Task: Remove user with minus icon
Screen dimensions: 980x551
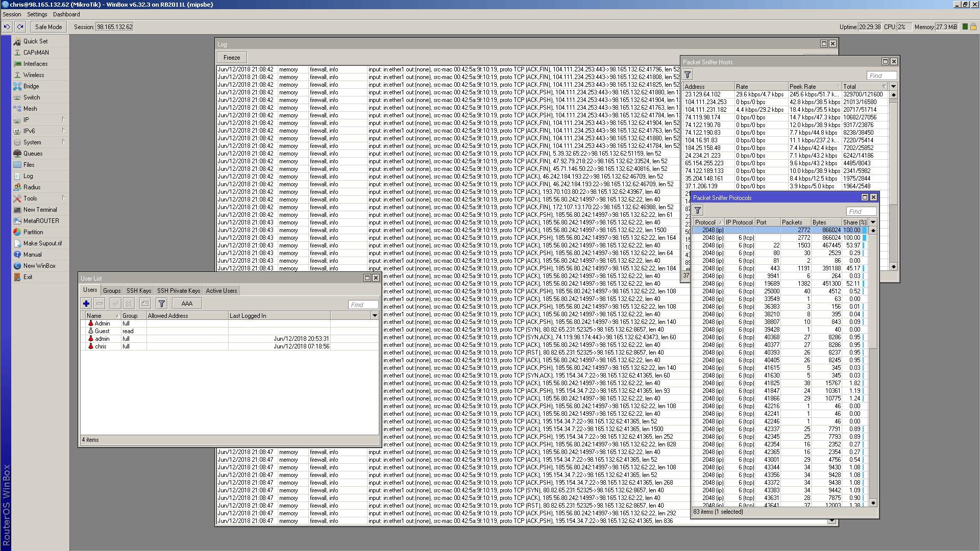Action: (100, 304)
